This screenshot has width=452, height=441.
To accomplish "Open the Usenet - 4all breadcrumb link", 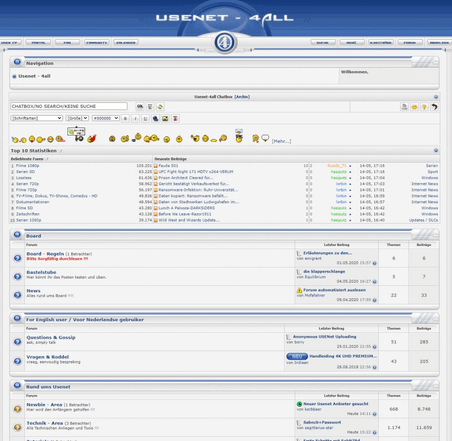I will click(x=34, y=76).
